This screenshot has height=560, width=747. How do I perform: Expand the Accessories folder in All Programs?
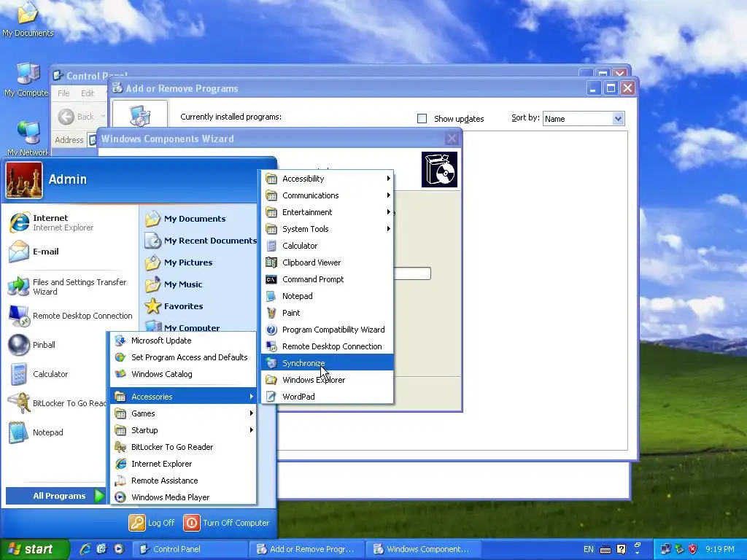click(x=183, y=396)
